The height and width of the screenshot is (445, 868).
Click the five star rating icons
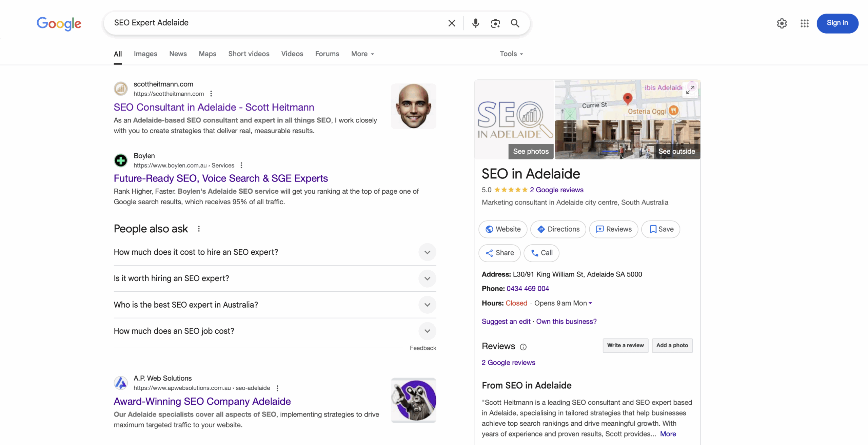coord(511,190)
